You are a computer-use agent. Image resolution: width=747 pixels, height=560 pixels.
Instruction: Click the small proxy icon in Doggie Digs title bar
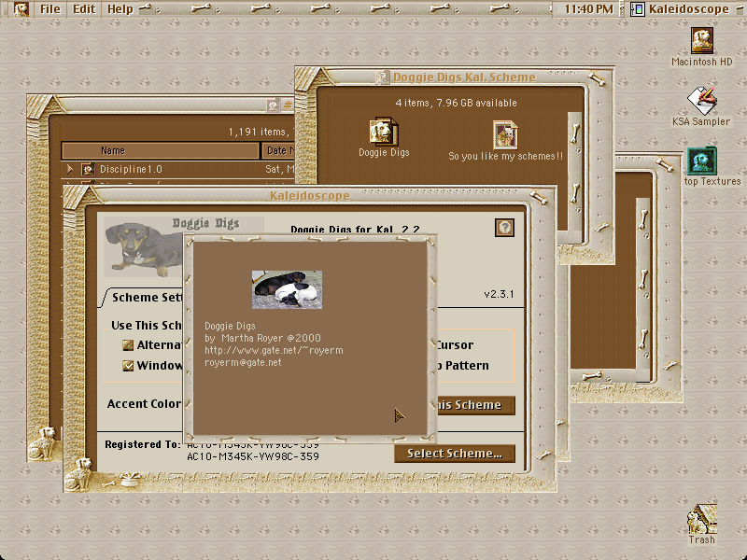[382, 77]
